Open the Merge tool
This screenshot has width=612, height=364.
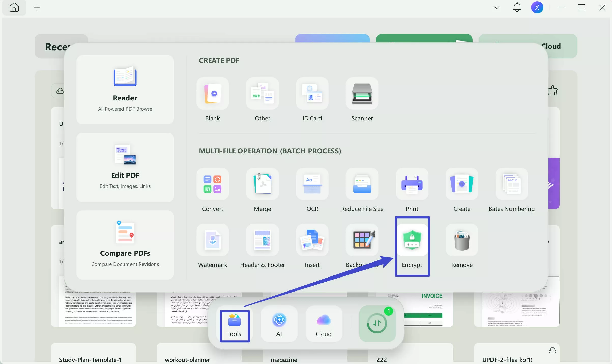point(262,184)
